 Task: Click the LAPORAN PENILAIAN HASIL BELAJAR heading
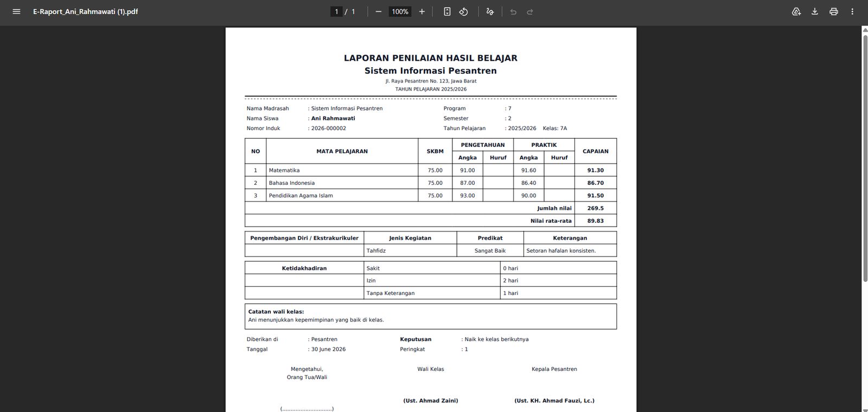[431, 58]
